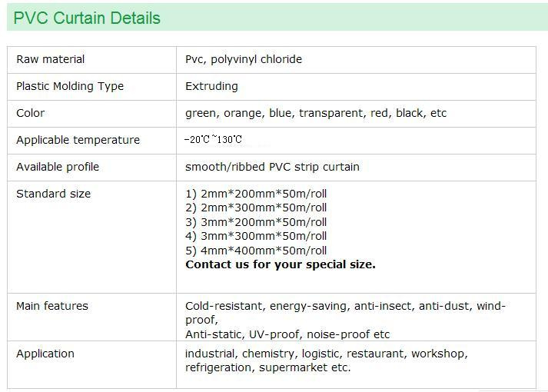Select the Standard size label
The height and width of the screenshot is (392, 548).
54,194
